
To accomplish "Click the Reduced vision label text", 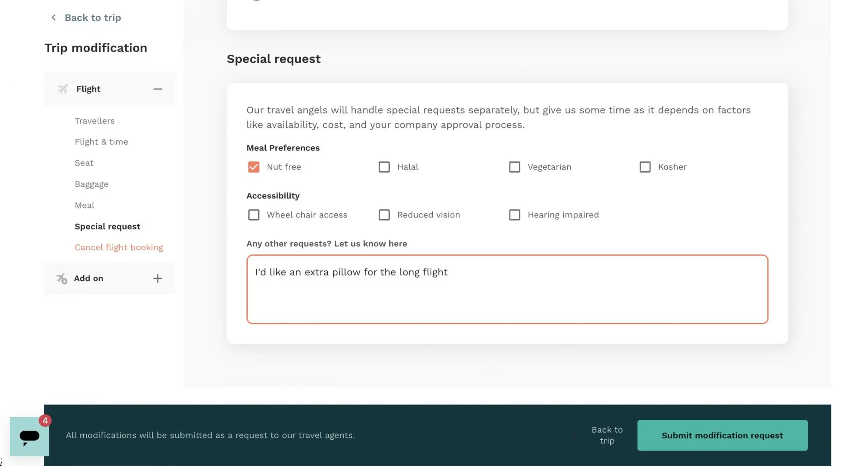I will 429,215.
